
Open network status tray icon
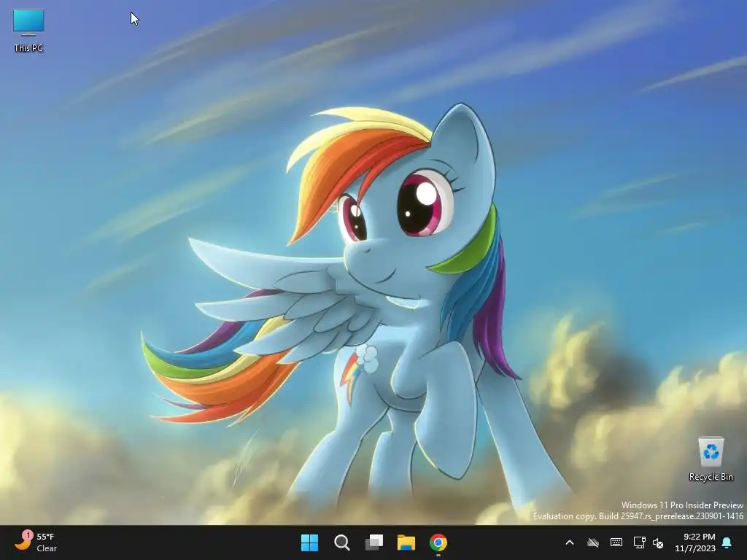(x=639, y=542)
